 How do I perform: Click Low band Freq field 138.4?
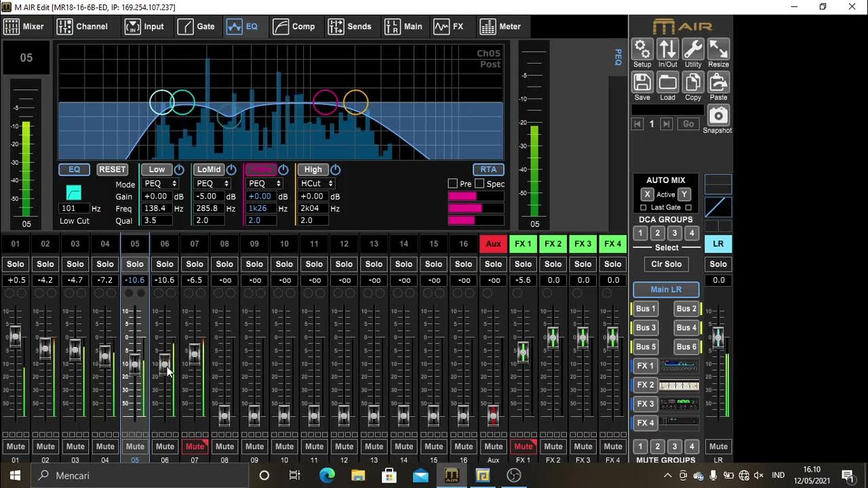(157, 209)
